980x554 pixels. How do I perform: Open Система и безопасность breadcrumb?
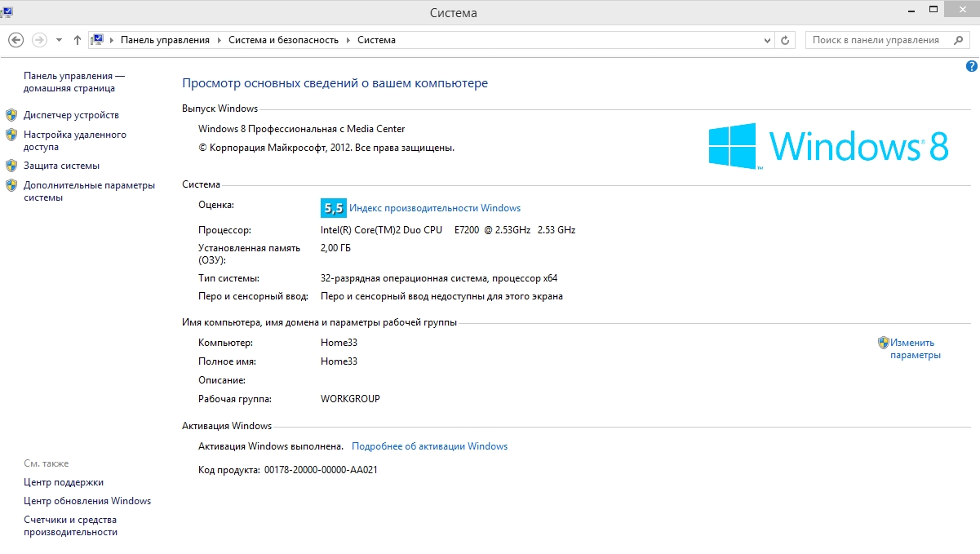(283, 40)
